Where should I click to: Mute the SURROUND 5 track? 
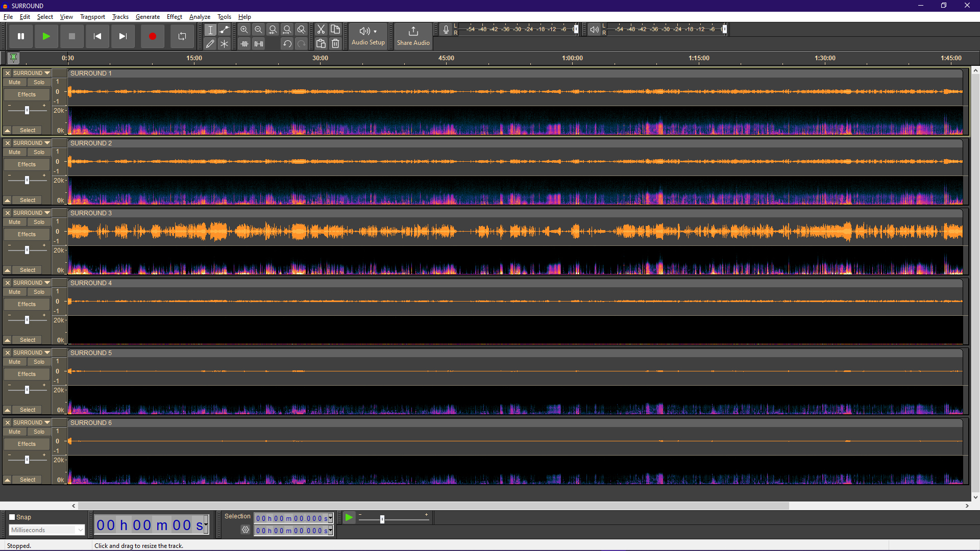pos(15,362)
